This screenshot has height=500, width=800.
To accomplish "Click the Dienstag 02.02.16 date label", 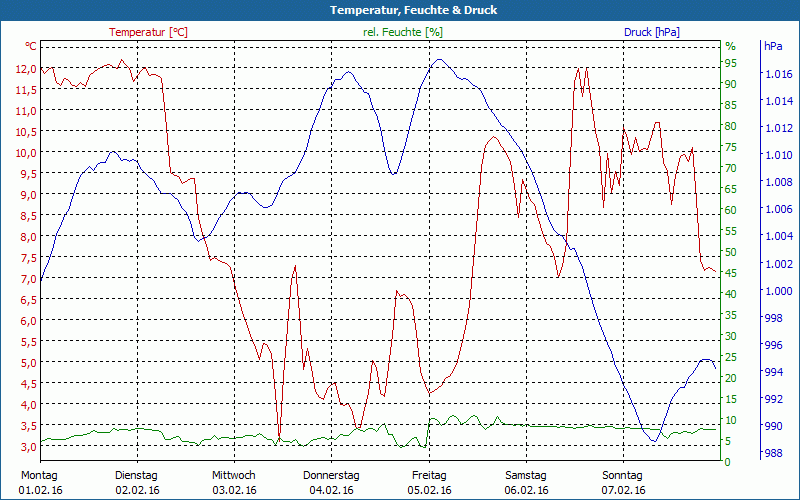I will coord(136,483).
